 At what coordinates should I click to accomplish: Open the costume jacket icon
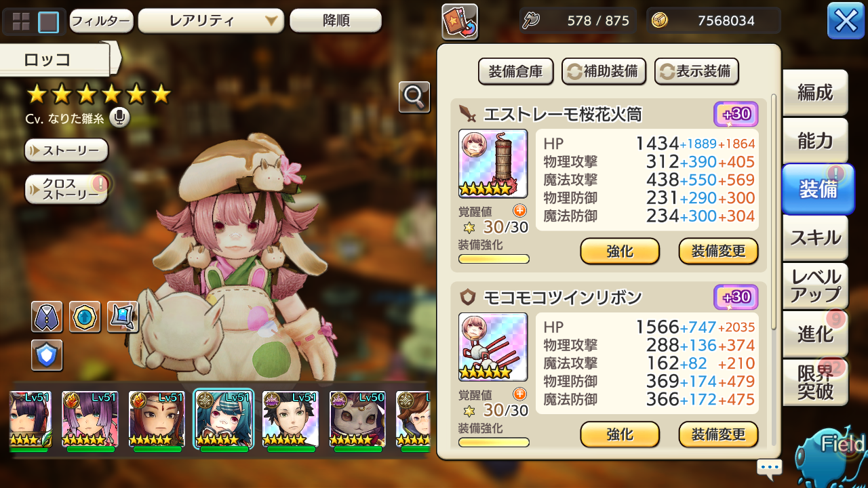[x=47, y=317]
